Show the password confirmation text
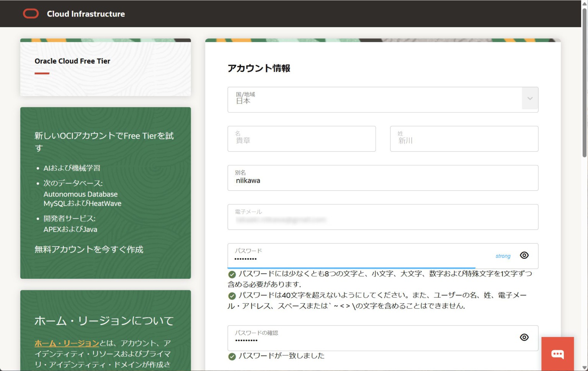This screenshot has width=588, height=371. click(x=524, y=337)
